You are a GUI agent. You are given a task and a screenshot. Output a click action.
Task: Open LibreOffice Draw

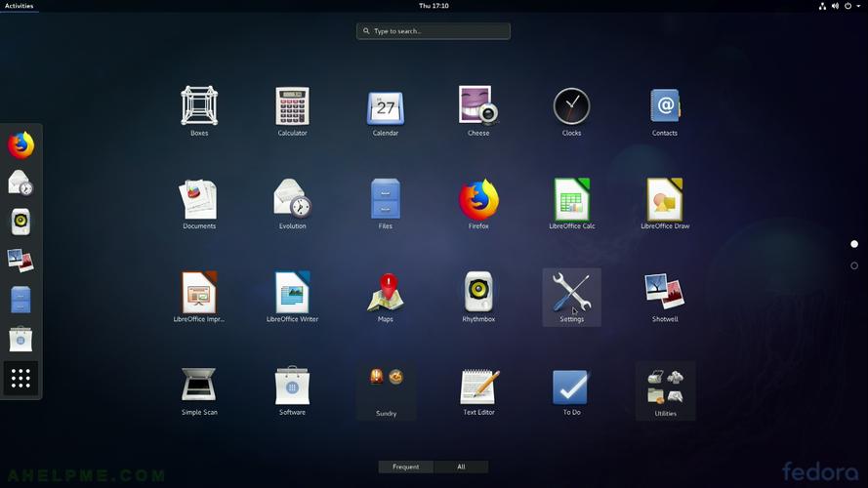(664, 204)
